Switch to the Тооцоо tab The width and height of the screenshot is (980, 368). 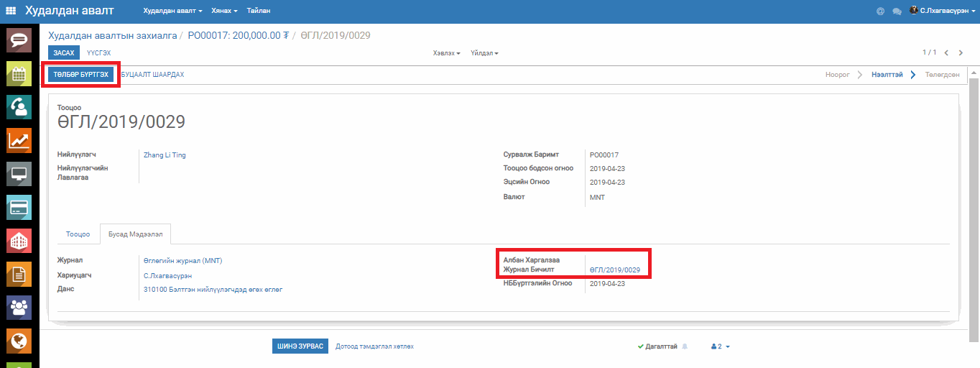[x=78, y=234]
